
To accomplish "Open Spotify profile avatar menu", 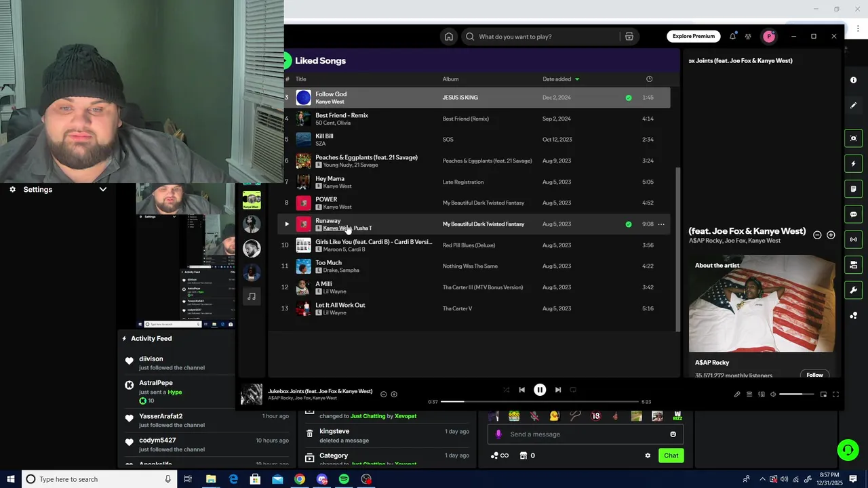I will point(768,37).
